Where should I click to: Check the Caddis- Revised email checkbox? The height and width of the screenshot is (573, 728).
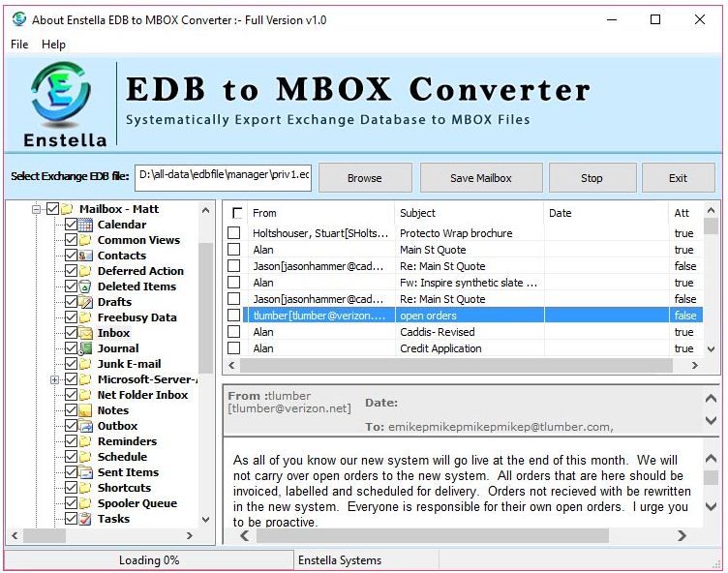click(234, 332)
